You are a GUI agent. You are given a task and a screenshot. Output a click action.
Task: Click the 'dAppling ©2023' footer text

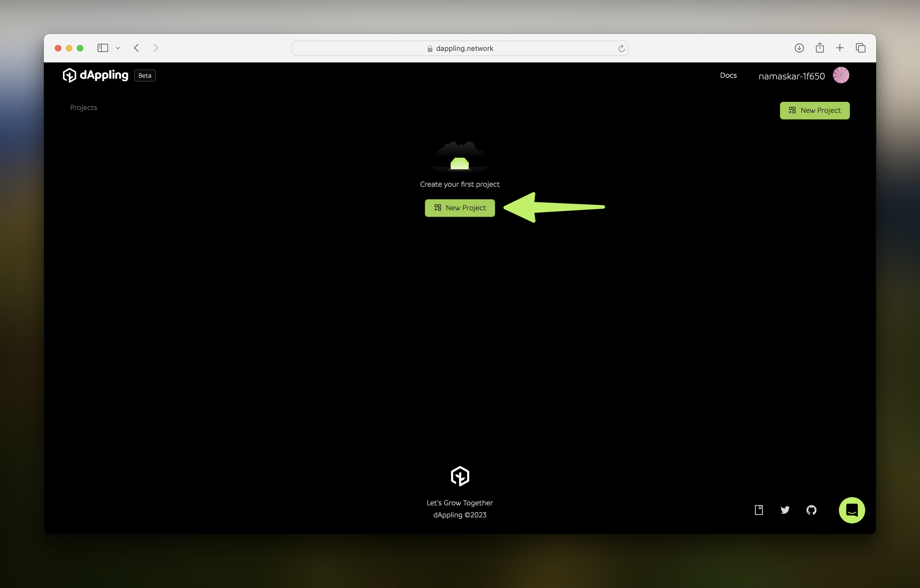point(460,515)
